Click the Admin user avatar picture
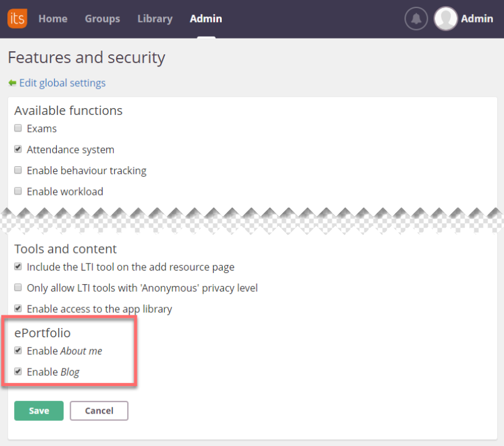504x446 pixels. pyautogui.click(x=445, y=18)
